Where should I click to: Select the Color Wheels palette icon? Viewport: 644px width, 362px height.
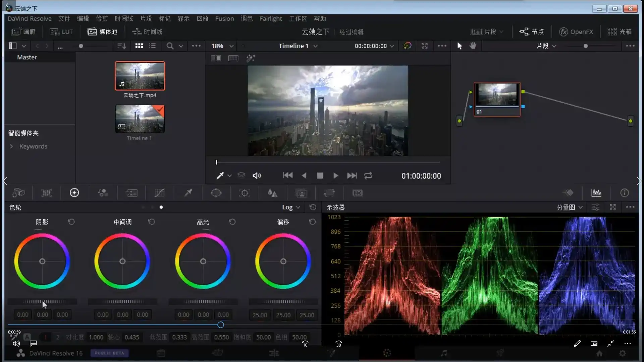point(74,193)
